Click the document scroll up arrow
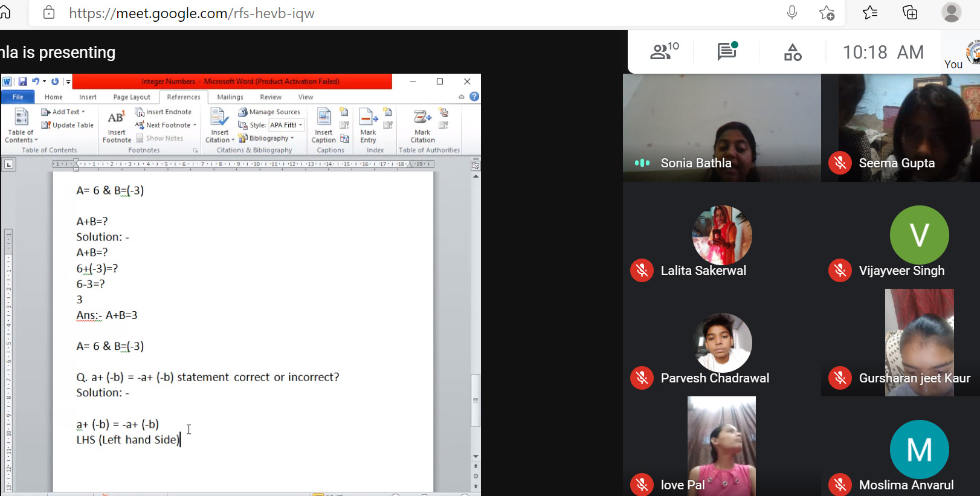This screenshot has width=980, height=496. coord(475,176)
